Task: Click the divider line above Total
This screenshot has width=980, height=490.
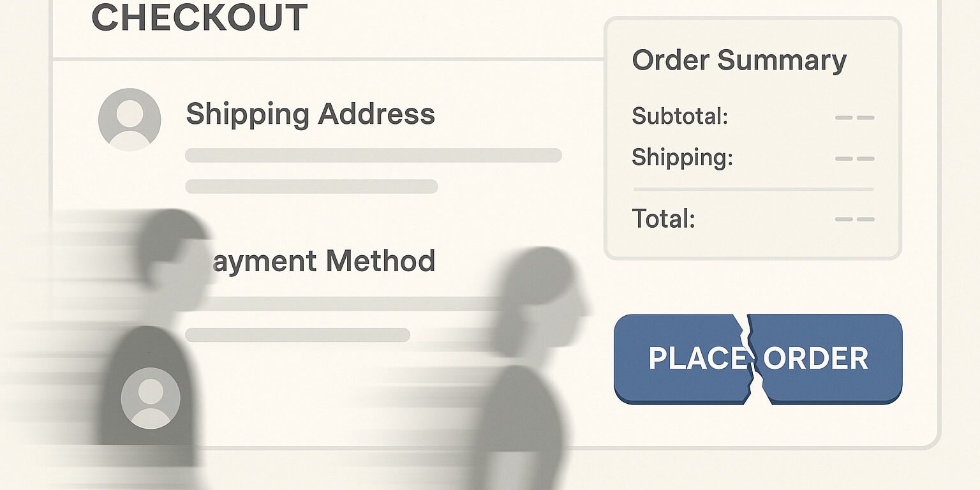Action: (x=754, y=189)
